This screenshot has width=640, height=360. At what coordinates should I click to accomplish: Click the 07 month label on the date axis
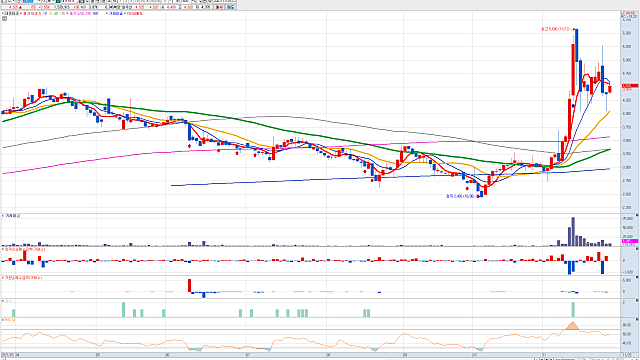248,356
